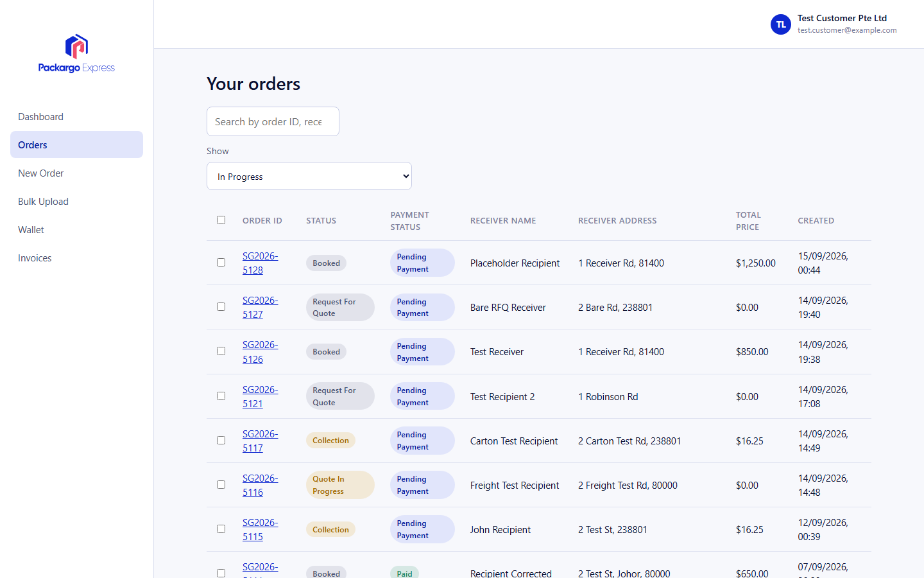Click total price $1,250.00
Screen dimensions: 924x578
pos(755,263)
